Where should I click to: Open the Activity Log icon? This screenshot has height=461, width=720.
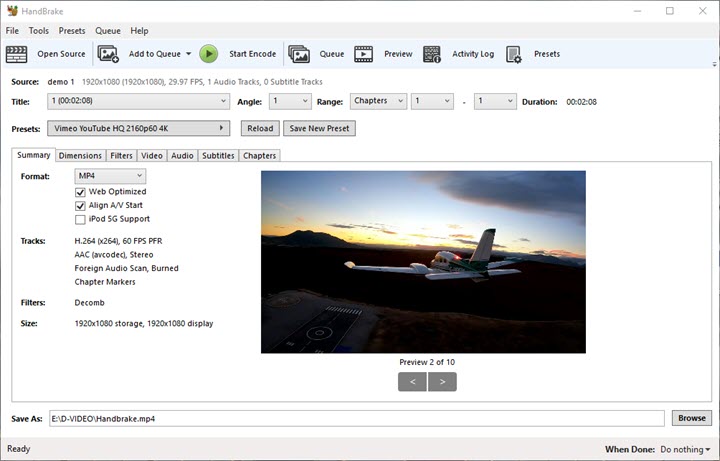coord(432,54)
